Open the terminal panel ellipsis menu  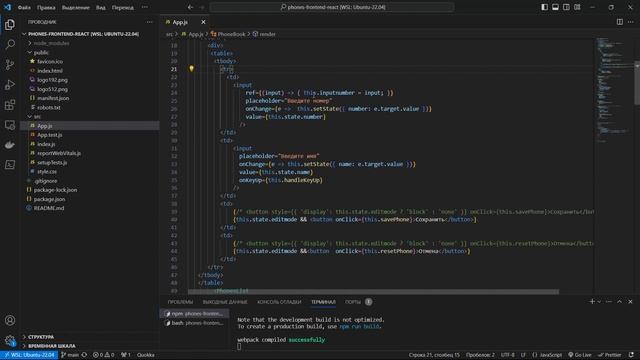(x=609, y=302)
